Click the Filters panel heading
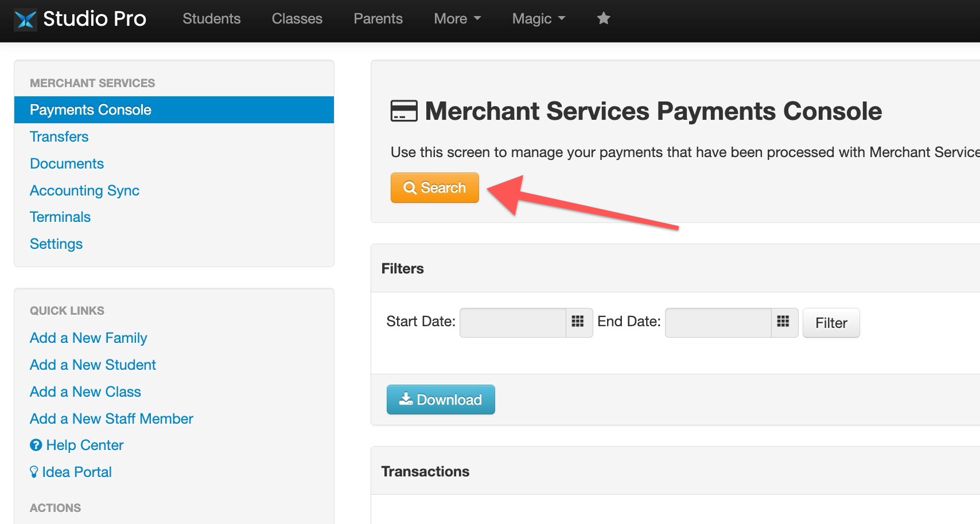Screen dimensions: 980x524 pos(402,268)
